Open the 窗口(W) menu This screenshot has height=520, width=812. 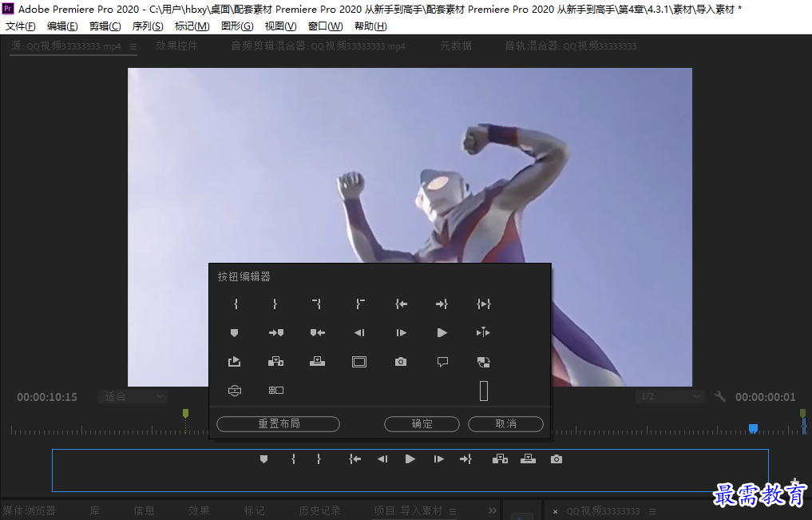(x=325, y=26)
